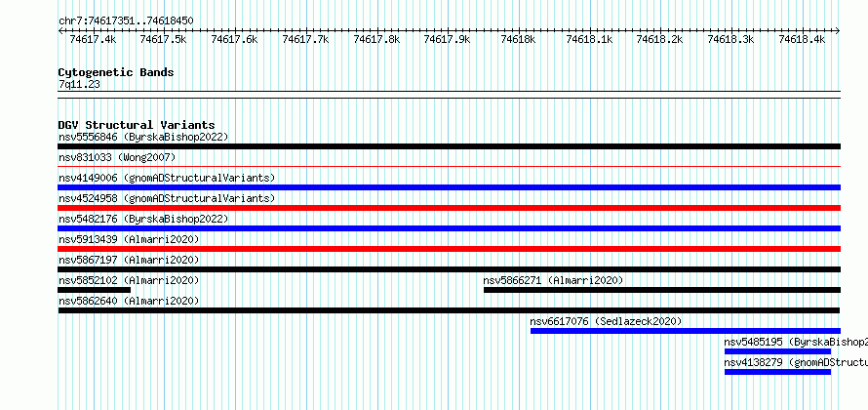Image resolution: width=868 pixels, height=410 pixels.
Task: Click the 74617.4k ruler tick label
Action: tap(93, 39)
